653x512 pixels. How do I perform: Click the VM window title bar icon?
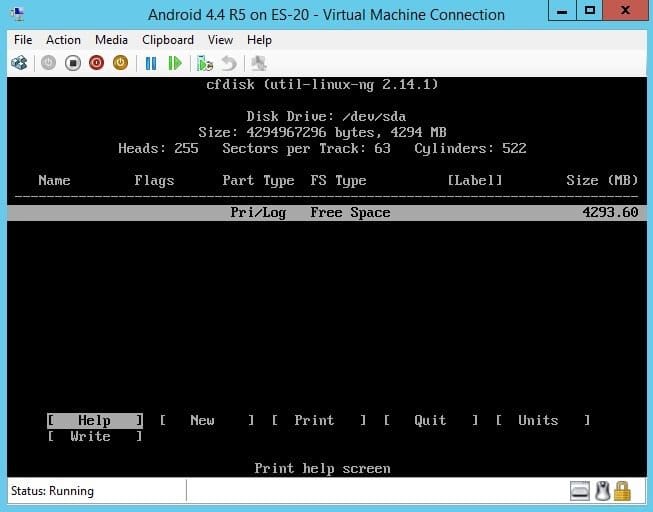point(17,15)
